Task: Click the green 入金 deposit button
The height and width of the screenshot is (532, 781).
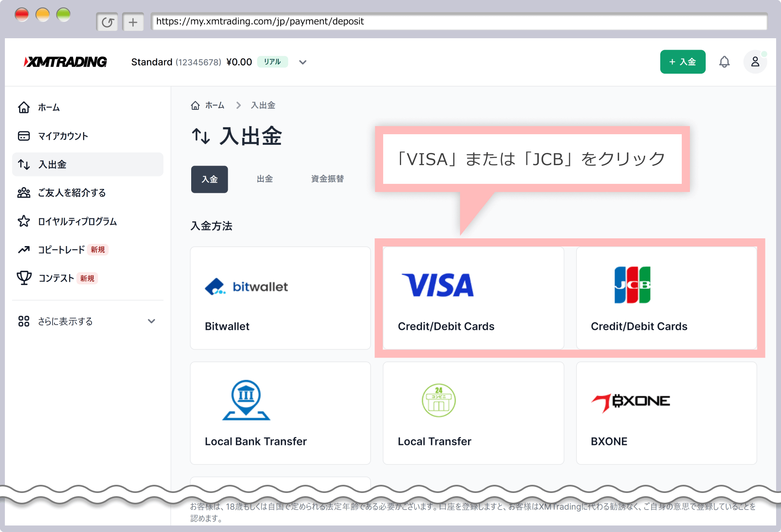Action: click(683, 62)
